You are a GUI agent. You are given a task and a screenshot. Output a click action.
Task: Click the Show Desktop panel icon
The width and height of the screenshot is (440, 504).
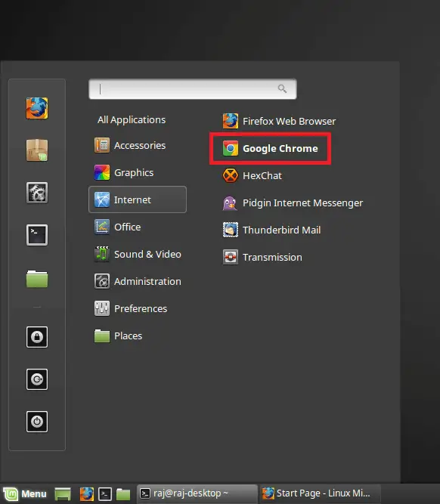[x=63, y=493]
